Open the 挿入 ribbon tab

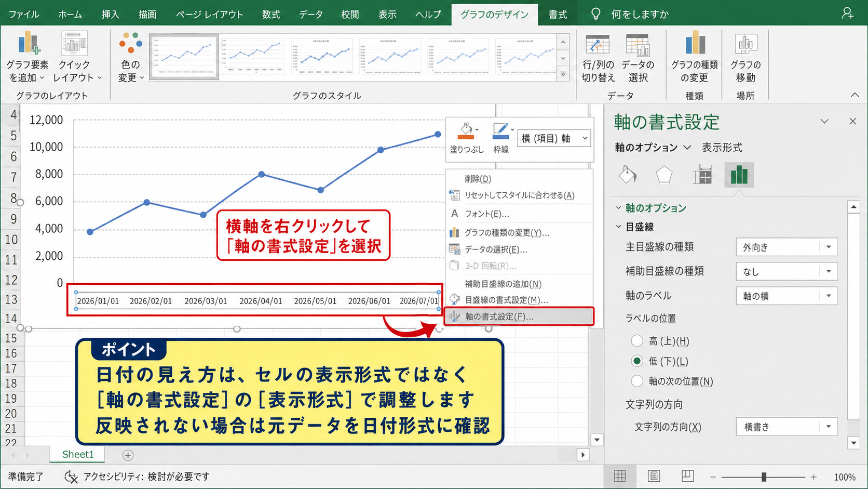pos(110,14)
